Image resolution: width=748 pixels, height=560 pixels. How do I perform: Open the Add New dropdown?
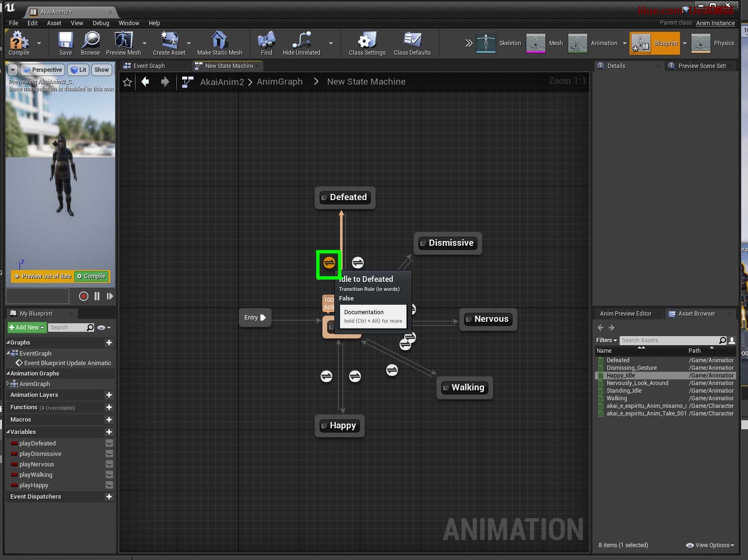point(27,328)
